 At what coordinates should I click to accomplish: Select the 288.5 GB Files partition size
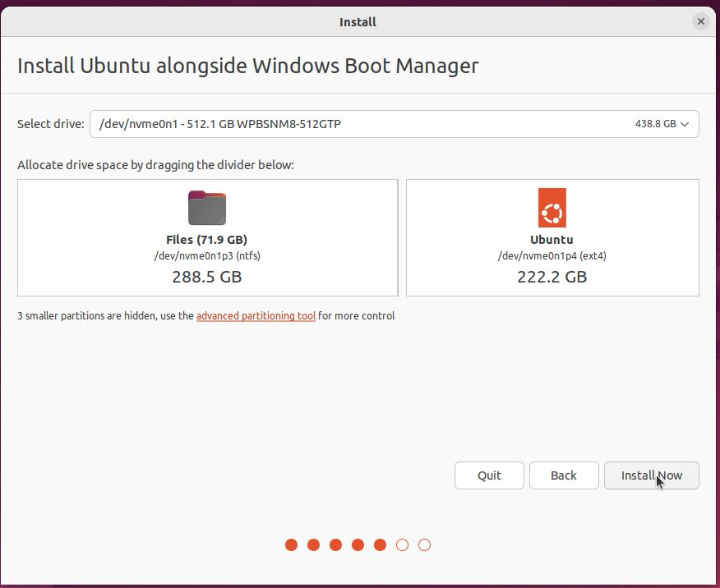pos(207,277)
